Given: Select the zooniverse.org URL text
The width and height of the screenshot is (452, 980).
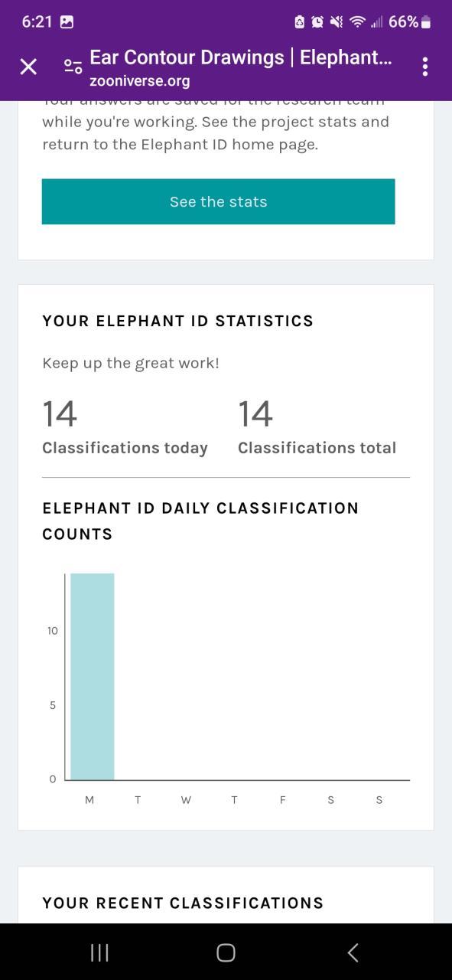Looking at the screenshot, I should tap(139, 81).
